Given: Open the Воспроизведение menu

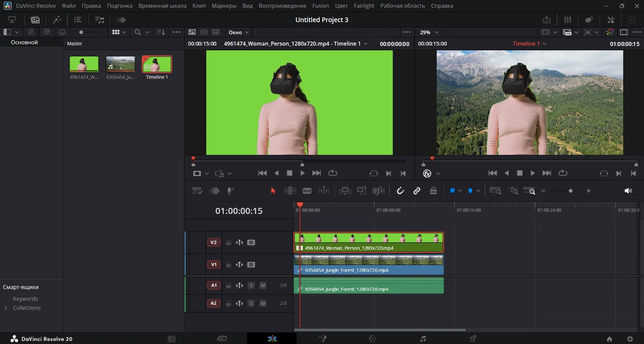Looking at the screenshot, I should pyautogui.click(x=282, y=6).
